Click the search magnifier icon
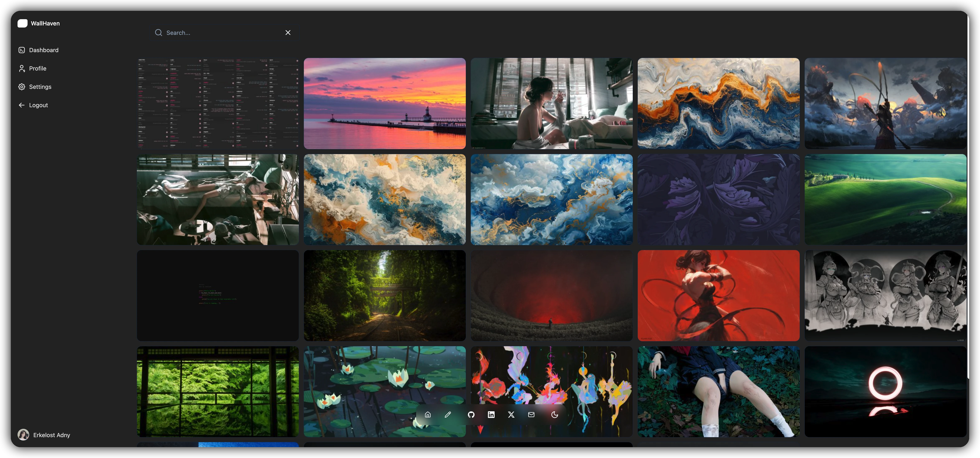The height and width of the screenshot is (458, 980). point(158,33)
